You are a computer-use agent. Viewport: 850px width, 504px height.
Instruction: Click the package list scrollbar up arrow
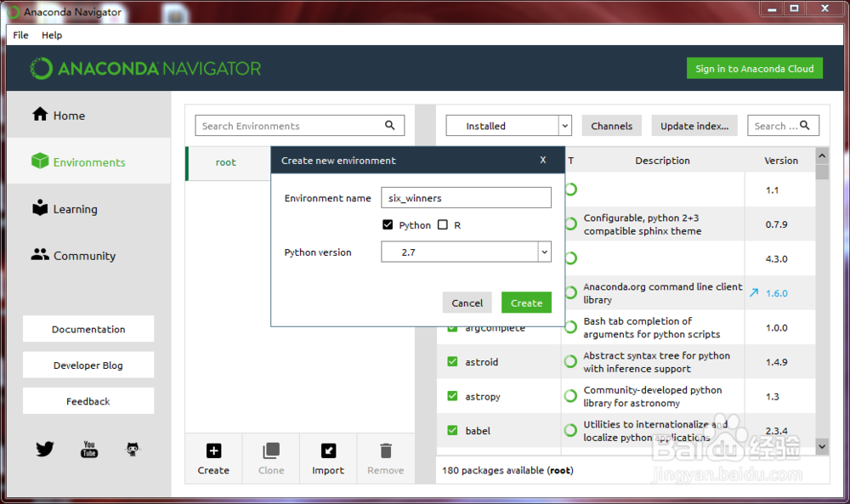pos(822,156)
